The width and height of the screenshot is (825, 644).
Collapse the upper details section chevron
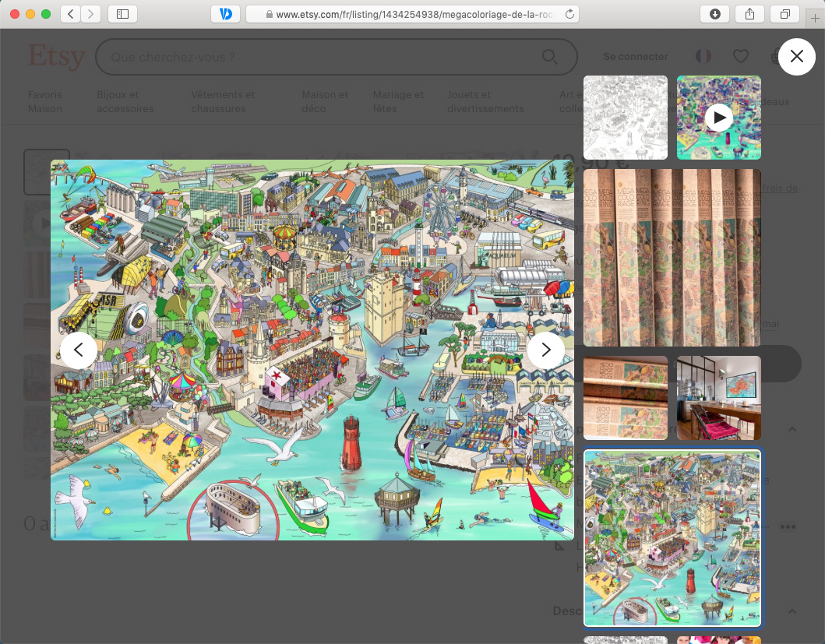pos(792,429)
